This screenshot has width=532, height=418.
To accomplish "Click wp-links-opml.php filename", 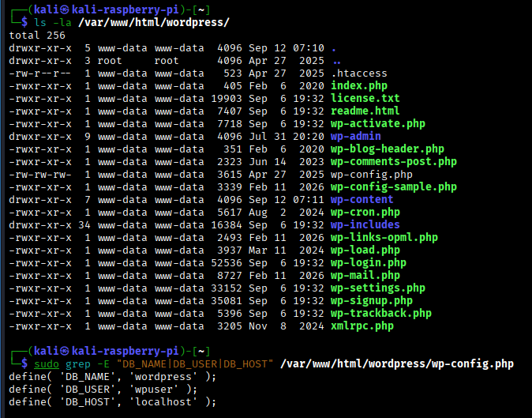I will (x=384, y=238).
